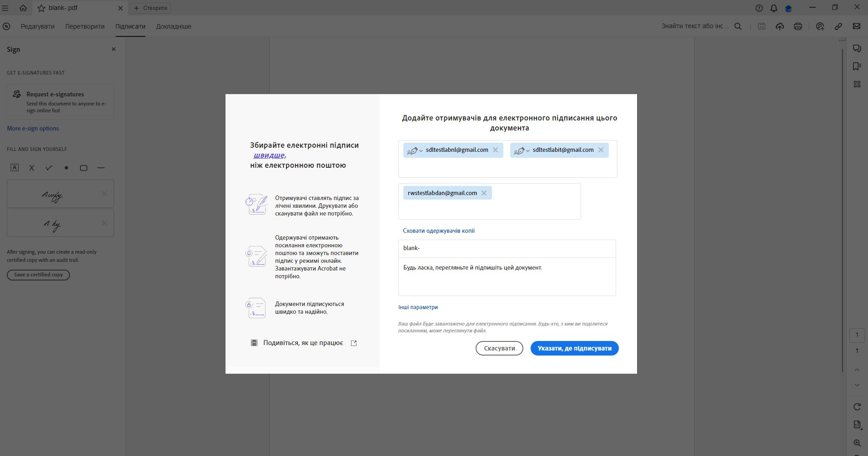Viewport: 868px width, 456px height.
Task: Open role dropdown for sdltestlabit@gmail.com recipient
Action: [x=522, y=150]
